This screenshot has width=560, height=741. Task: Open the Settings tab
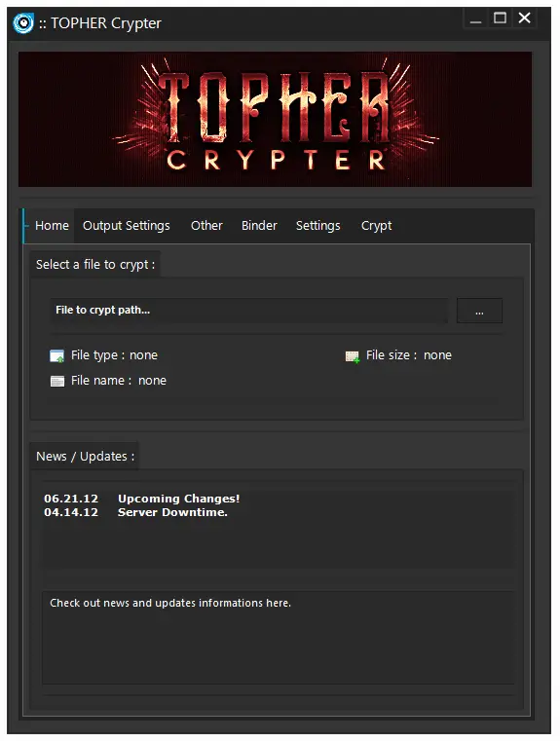coord(318,226)
